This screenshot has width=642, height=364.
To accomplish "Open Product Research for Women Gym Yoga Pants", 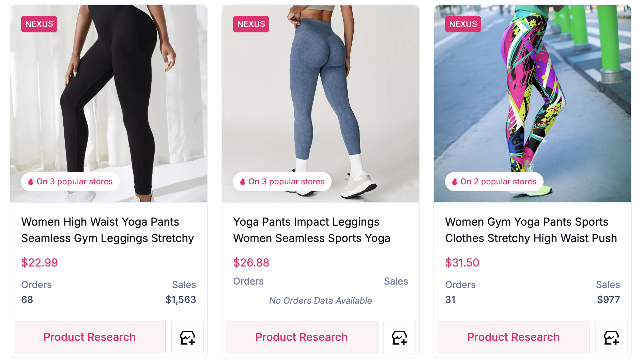I will [513, 337].
